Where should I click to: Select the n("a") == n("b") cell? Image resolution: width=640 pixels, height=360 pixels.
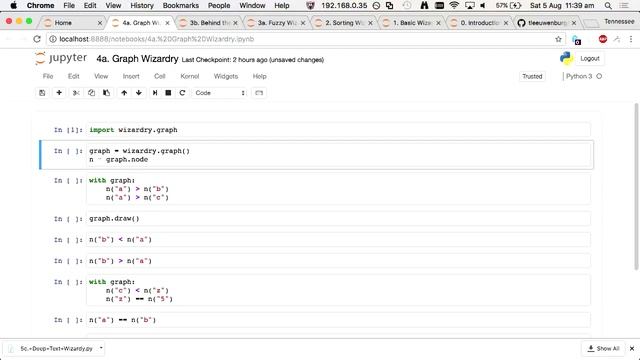click(x=338, y=320)
